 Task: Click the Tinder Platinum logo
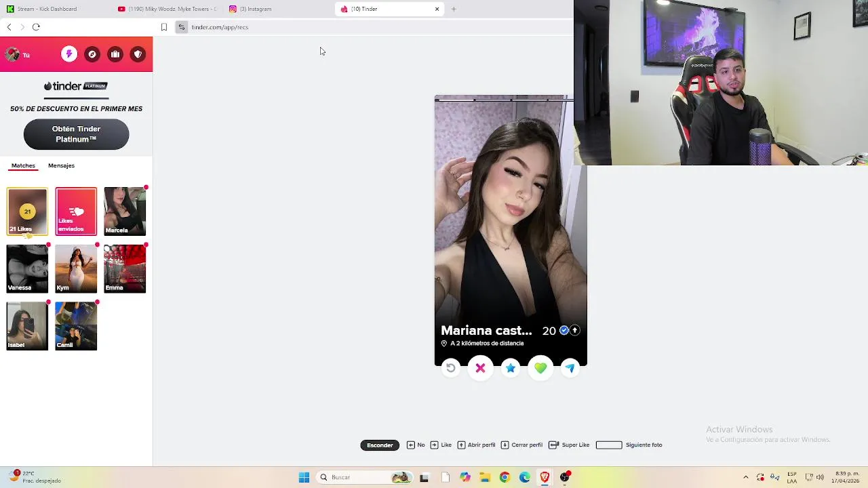[76, 86]
